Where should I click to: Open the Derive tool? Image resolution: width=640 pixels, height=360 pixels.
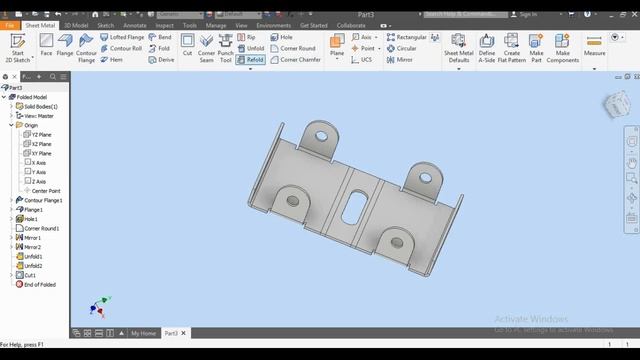tap(162, 60)
